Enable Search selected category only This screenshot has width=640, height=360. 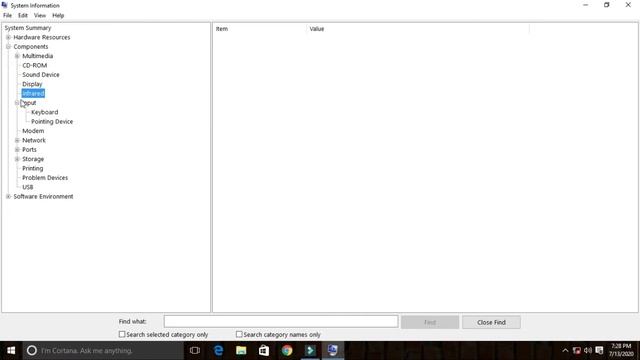[x=122, y=334]
